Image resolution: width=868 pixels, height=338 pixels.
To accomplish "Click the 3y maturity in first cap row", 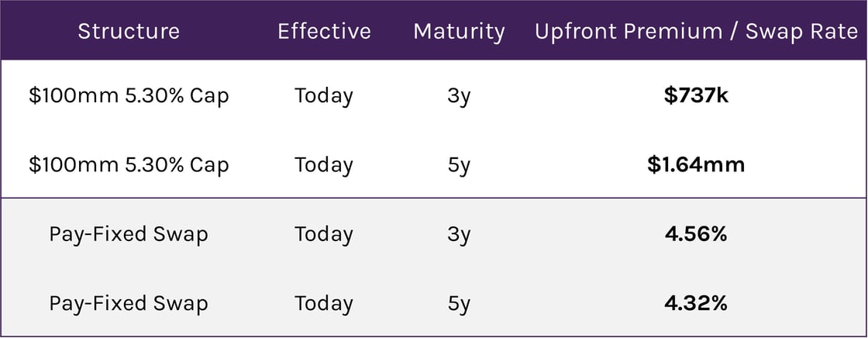I will point(459,96).
